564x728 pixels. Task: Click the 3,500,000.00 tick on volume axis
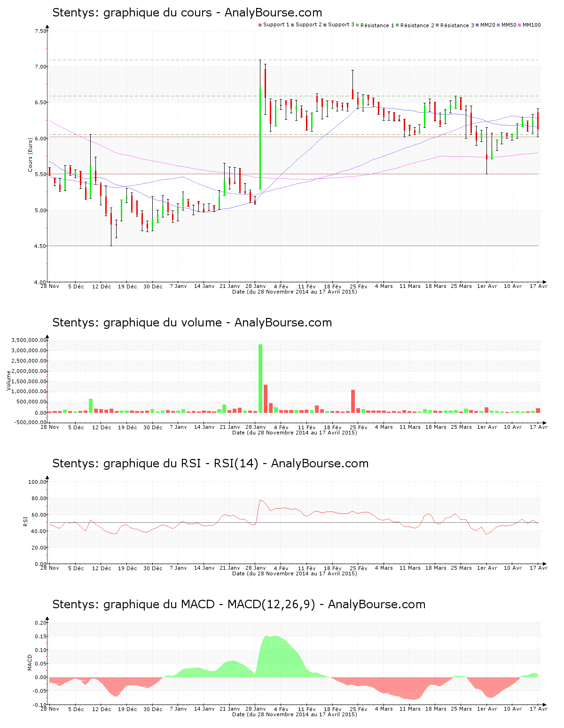click(x=30, y=340)
